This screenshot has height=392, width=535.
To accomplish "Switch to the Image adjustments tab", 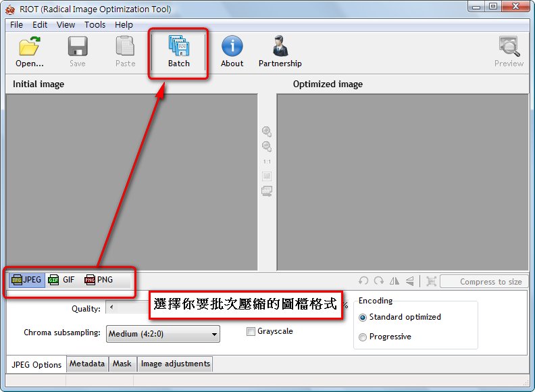I will coord(176,364).
